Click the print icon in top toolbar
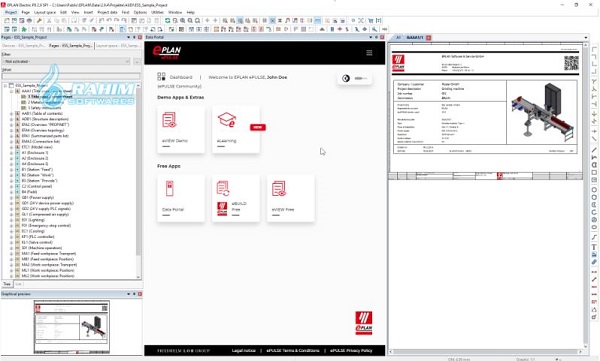 pos(29,20)
